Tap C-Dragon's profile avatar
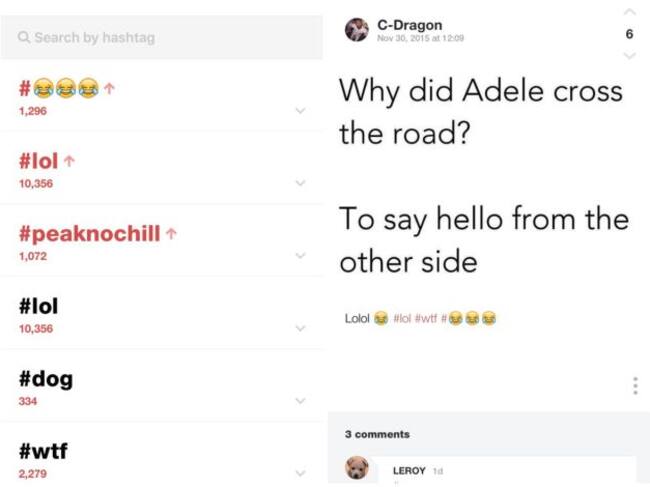 [x=357, y=30]
